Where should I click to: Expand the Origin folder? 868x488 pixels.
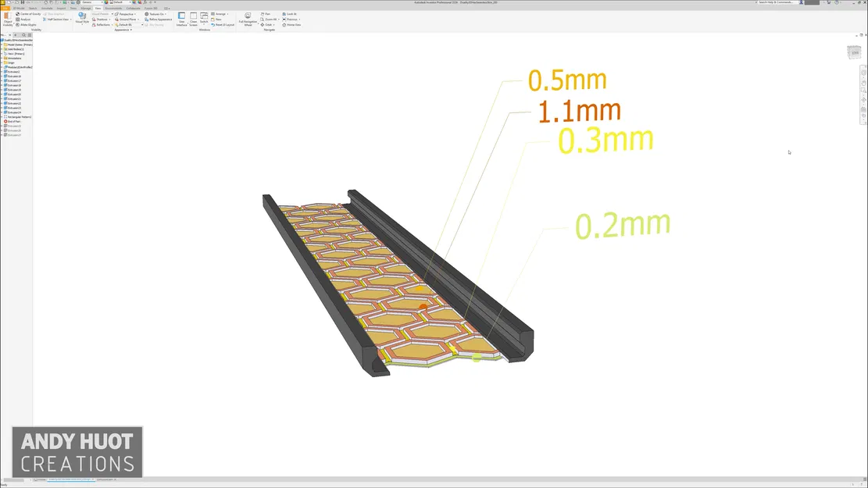click(2, 62)
